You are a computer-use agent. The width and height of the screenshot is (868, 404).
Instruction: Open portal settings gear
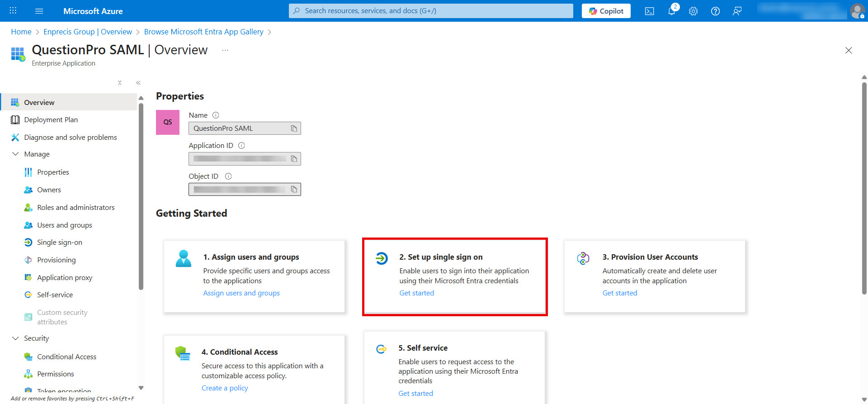click(693, 11)
